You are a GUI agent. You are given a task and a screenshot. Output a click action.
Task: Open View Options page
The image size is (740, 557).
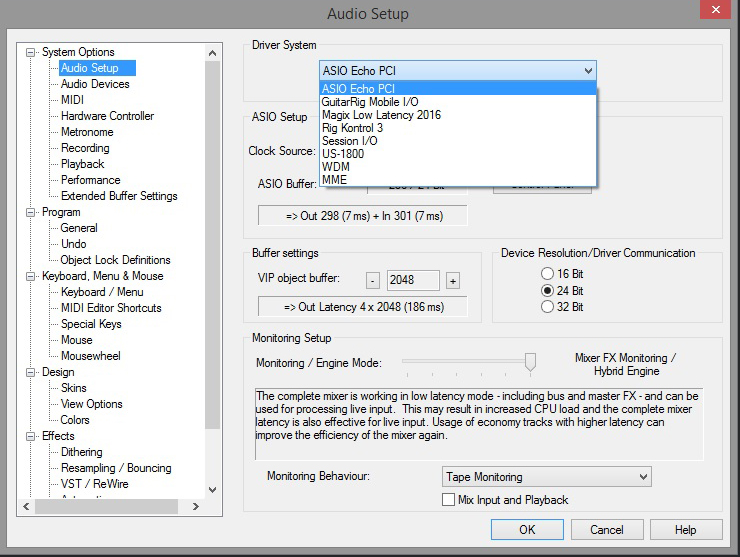(92, 404)
